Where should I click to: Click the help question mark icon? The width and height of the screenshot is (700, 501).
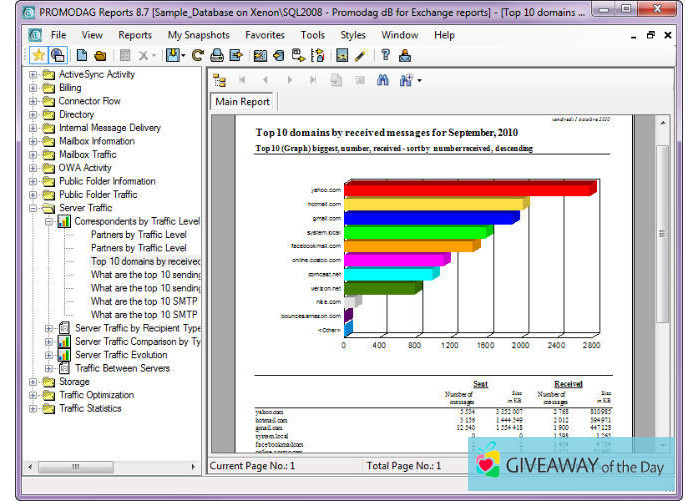(x=385, y=55)
